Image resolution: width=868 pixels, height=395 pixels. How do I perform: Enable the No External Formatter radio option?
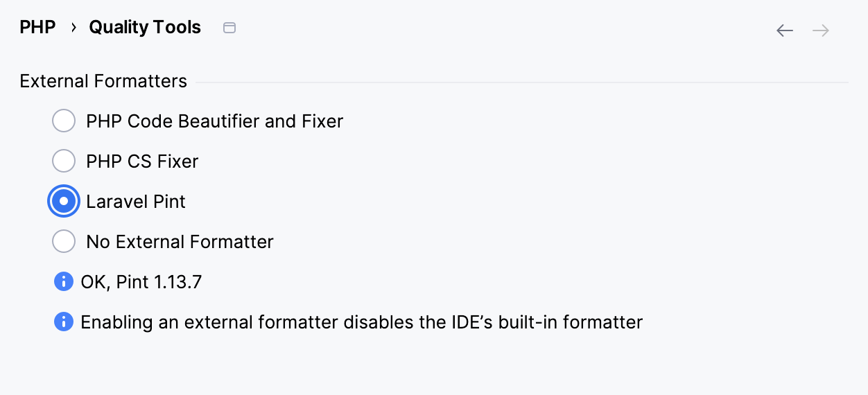[64, 242]
